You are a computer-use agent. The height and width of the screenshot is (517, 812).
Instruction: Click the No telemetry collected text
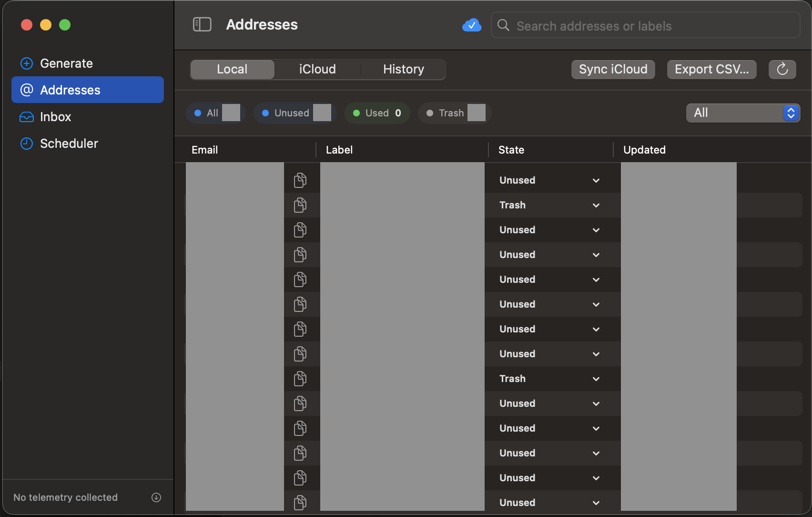point(65,497)
